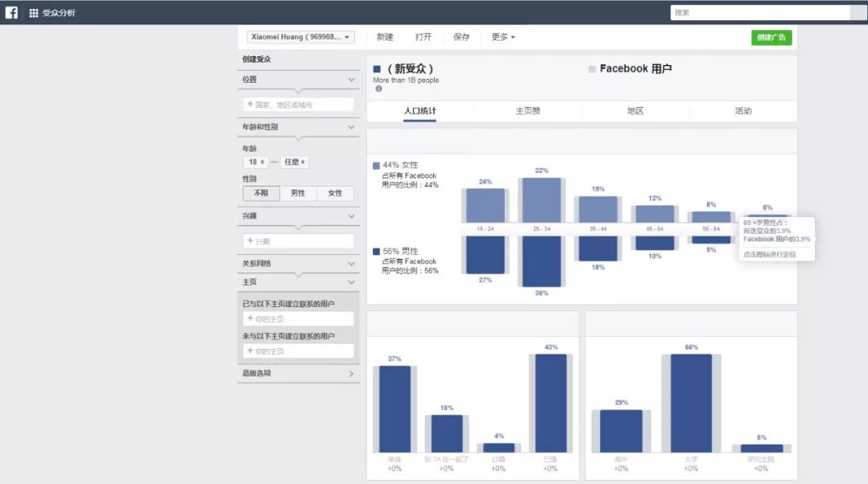The image size is (868, 484).
Task: Click the 国家、地区或城市 location input
Action: 298,104
